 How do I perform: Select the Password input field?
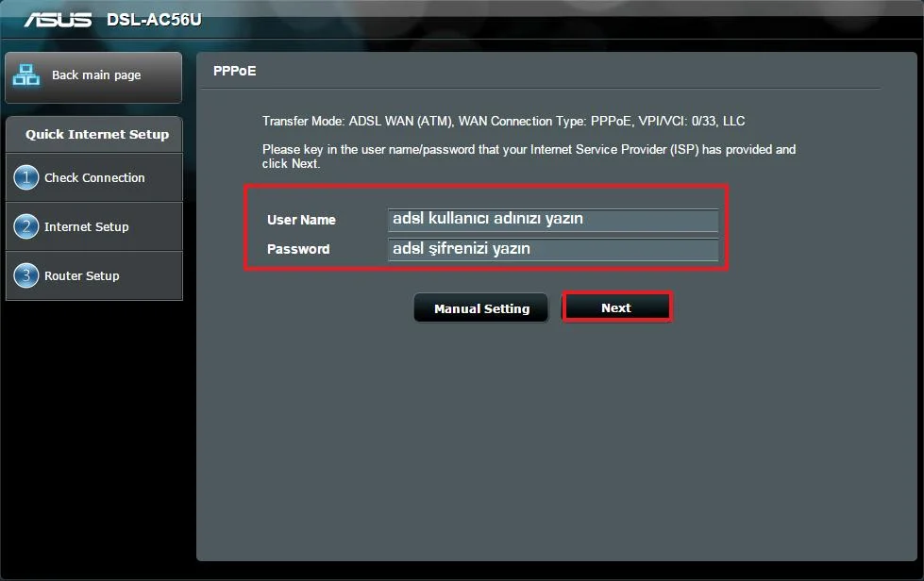click(553, 249)
